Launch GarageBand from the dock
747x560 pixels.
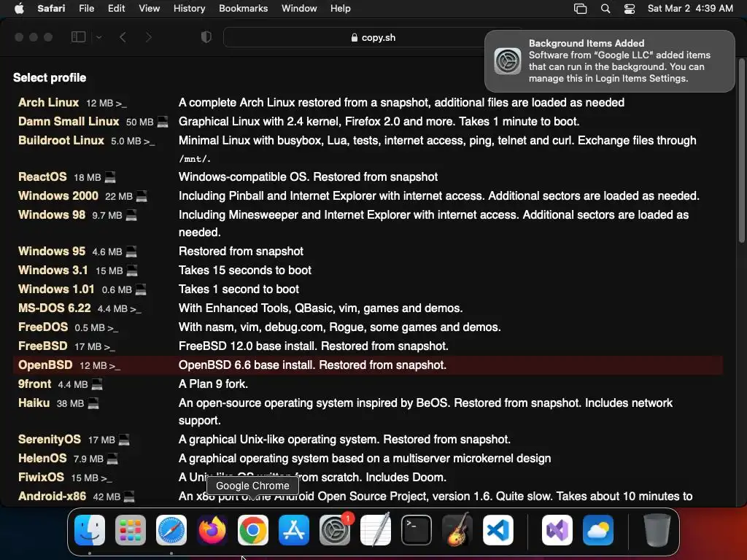tap(457, 530)
